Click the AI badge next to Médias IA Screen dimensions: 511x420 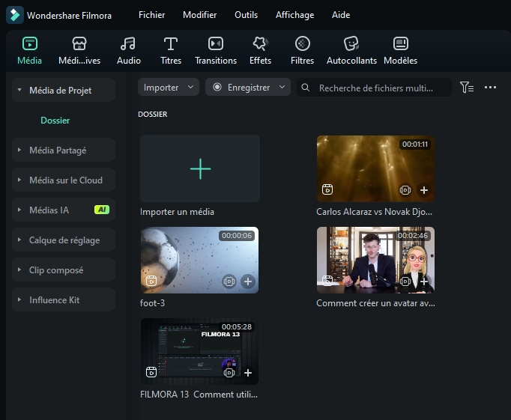tap(102, 210)
